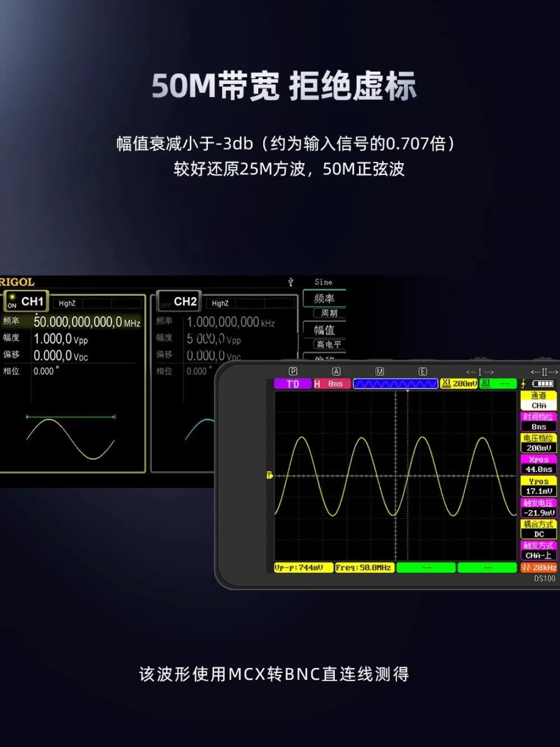Click the Freq:50.0MHz measurement readout
This screenshot has height=747, width=560.
point(365,568)
